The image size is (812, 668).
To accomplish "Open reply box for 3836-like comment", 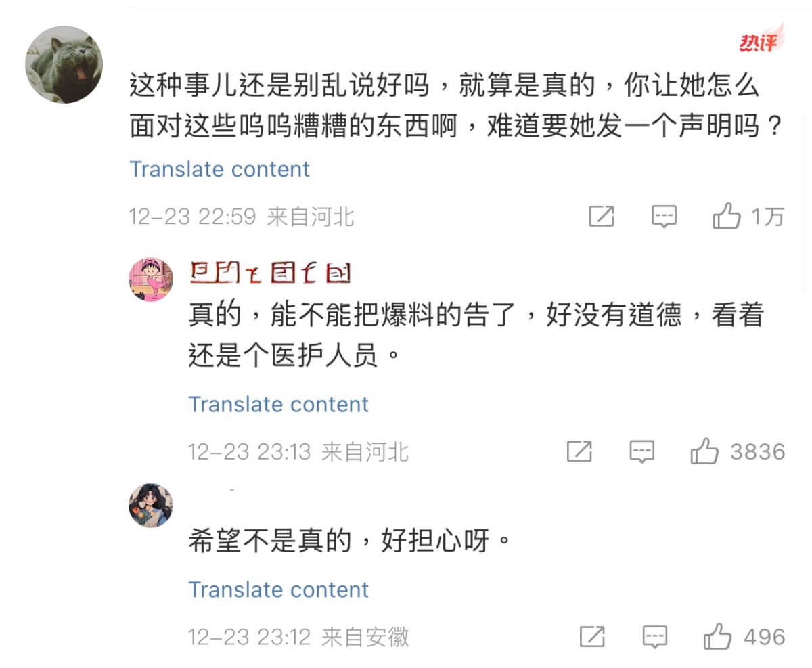I will [x=641, y=451].
